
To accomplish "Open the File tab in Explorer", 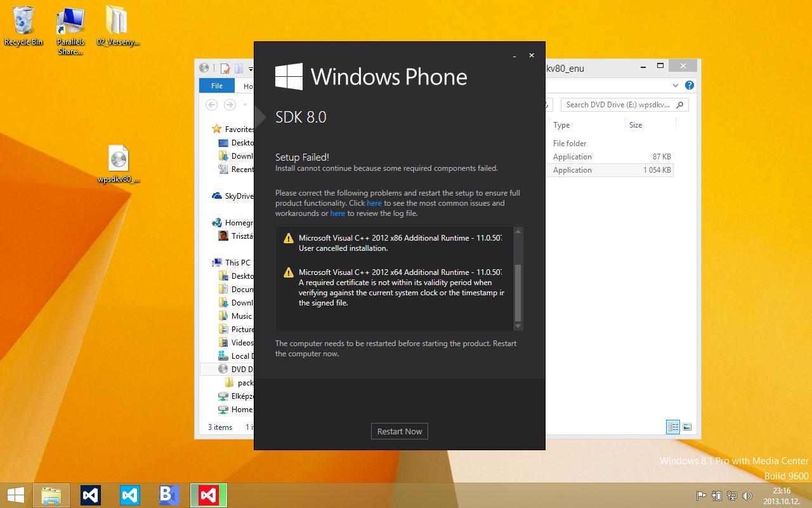I will coord(217,86).
